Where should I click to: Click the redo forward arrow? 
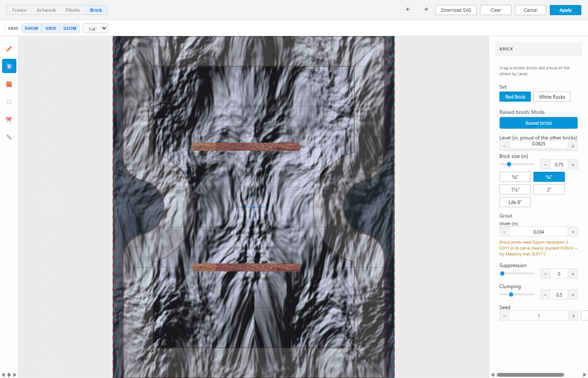(x=426, y=9)
